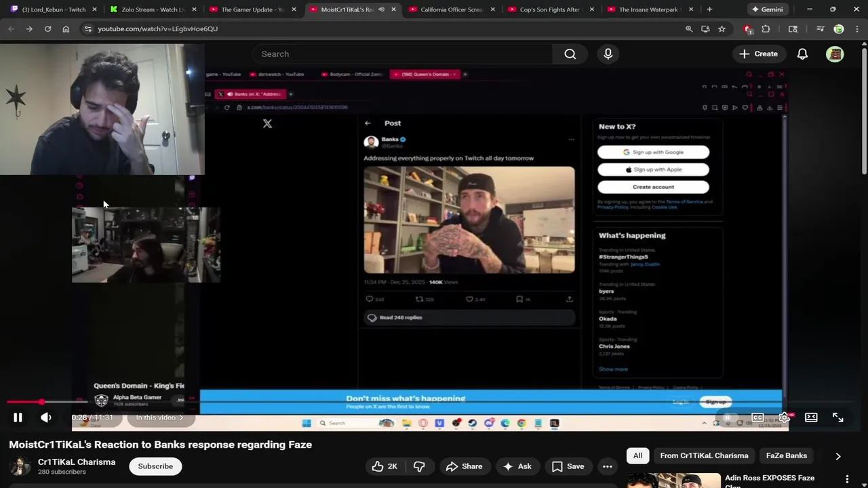Click the browser forward arrow

point(29,29)
